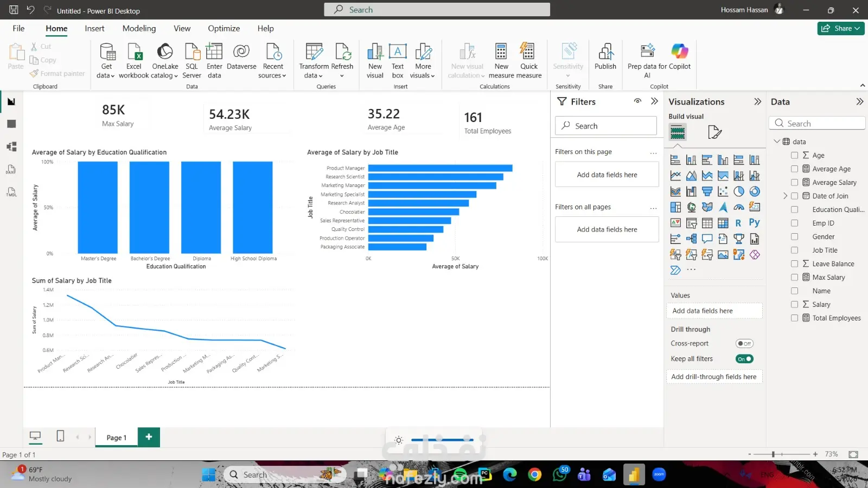Screen dimensions: 868x488
Task: Click Add drill-through fields here
Action: (713, 377)
